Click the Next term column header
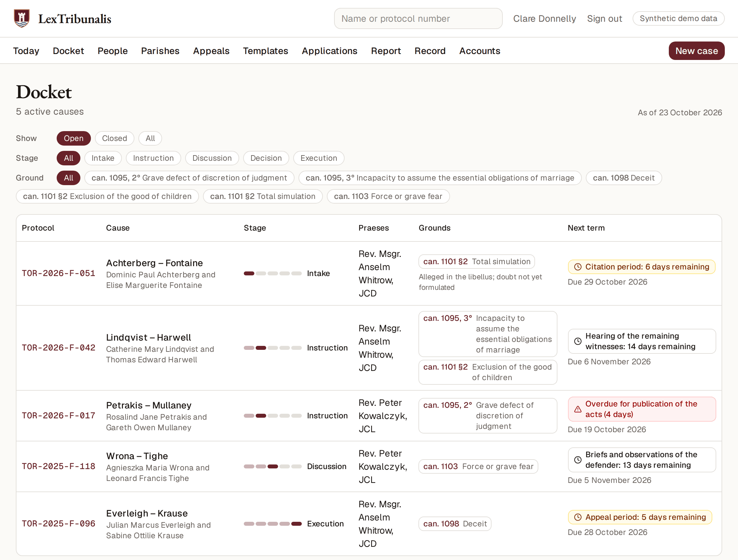This screenshot has width=738, height=560. pyautogui.click(x=586, y=228)
